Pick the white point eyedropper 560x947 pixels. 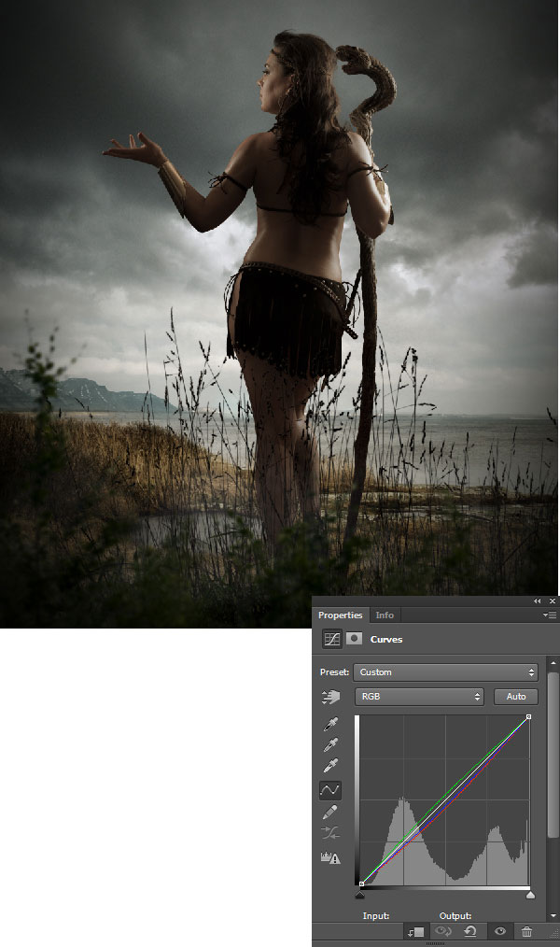(x=330, y=765)
